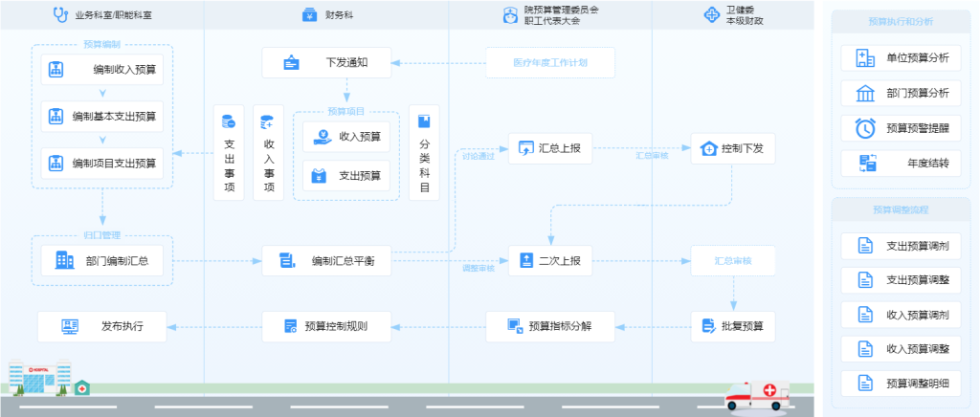Click the 预算预警提醒 alarm clock icon
The height and width of the screenshot is (417, 980).
[x=865, y=128]
